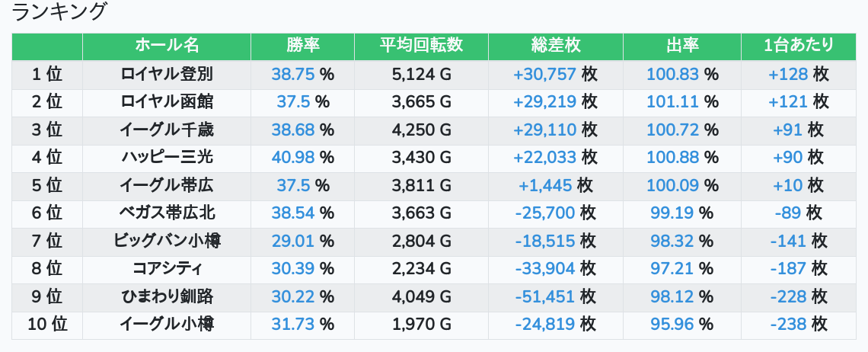Viewport: 868px width, 352px height.
Task: Click the ホール名 column header
Action: click(167, 46)
